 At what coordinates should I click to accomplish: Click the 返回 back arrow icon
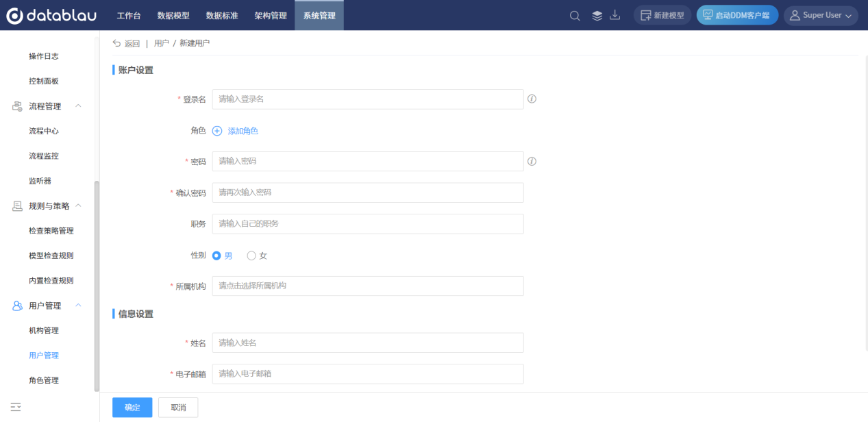tap(116, 43)
